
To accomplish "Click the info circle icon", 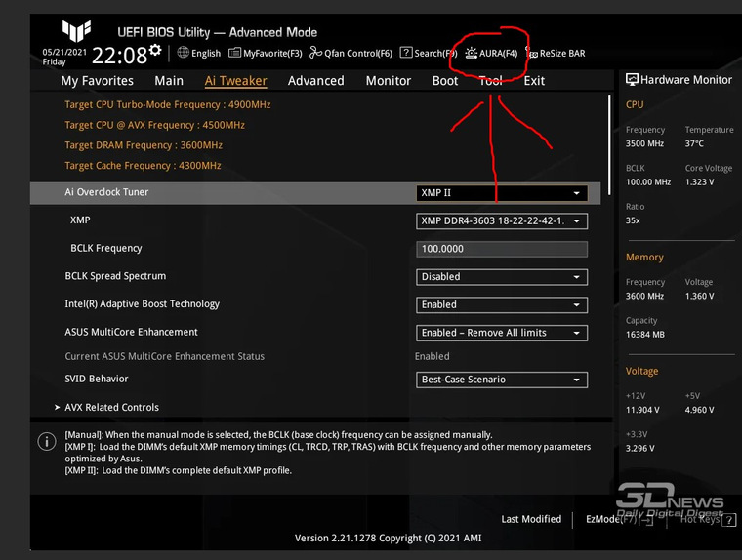I will (47, 442).
